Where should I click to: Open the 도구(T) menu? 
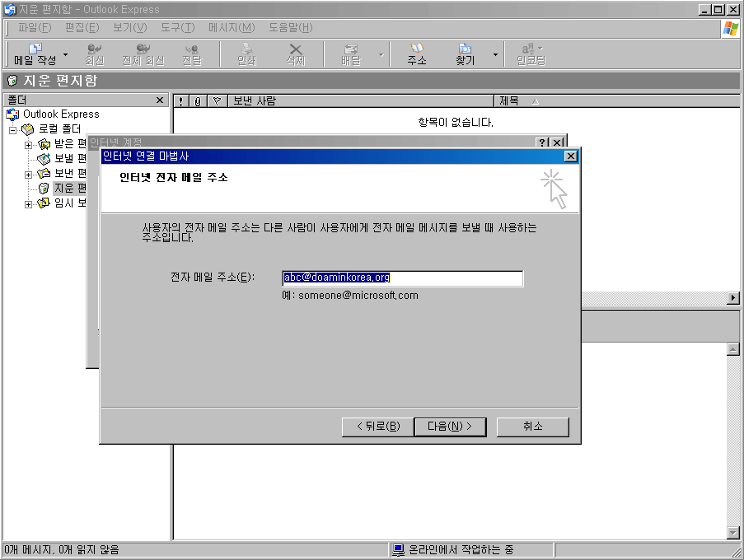pos(177,28)
